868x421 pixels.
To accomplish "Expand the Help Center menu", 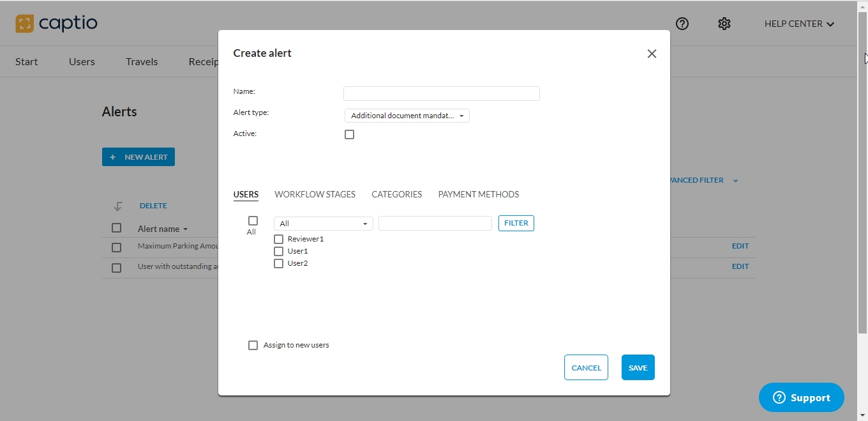I will (x=799, y=24).
